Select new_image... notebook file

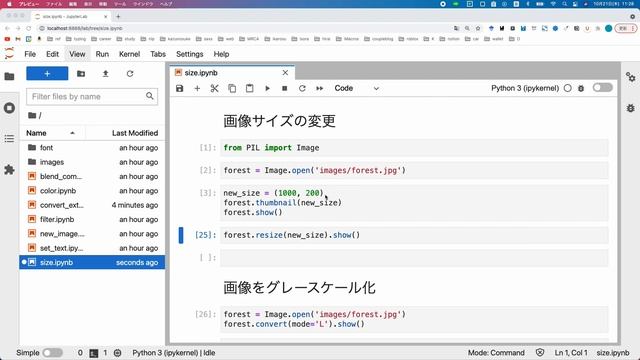(92, 234)
